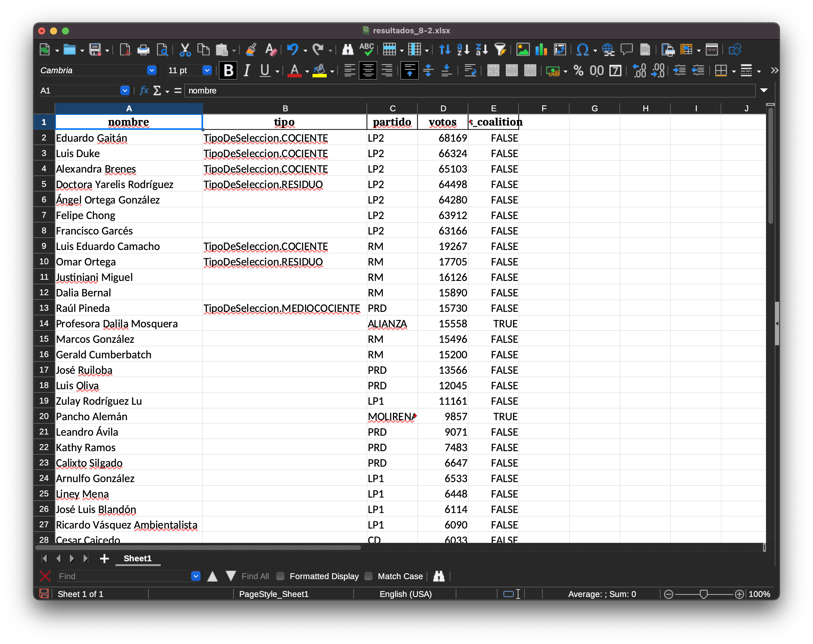Screen dimensions: 813x644
Task: Click the zoom slider handle
Action: 703,594
